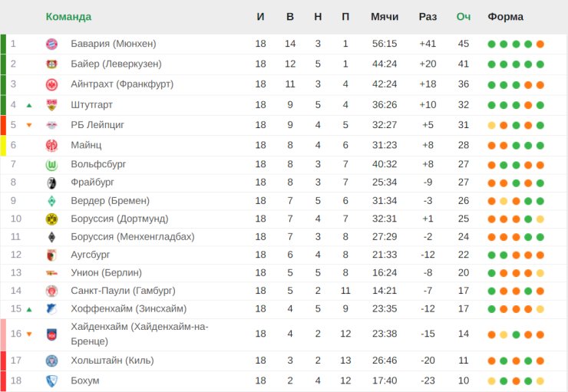568x392 pixels.
Task: Sort the table by Оч points column
Action: pos(464,17)
